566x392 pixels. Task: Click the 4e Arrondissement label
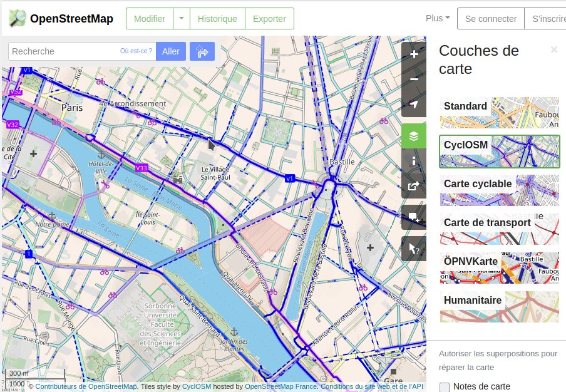pos(133,103)
